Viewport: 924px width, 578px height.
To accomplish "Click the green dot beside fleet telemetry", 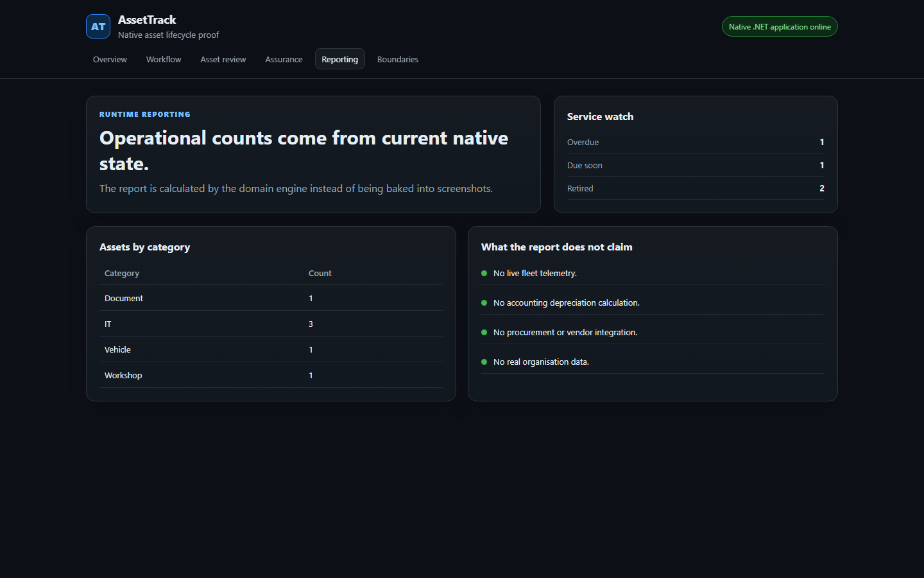I will point(484,273).
